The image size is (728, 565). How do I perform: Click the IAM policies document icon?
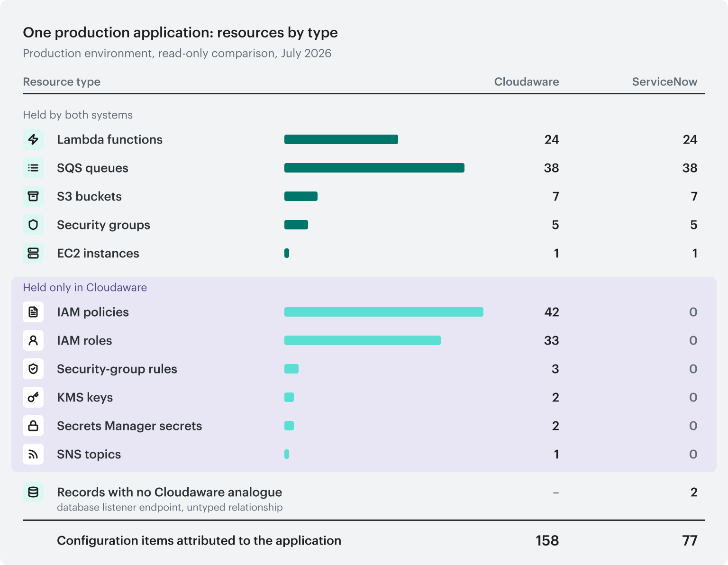(x=33, y=312)
